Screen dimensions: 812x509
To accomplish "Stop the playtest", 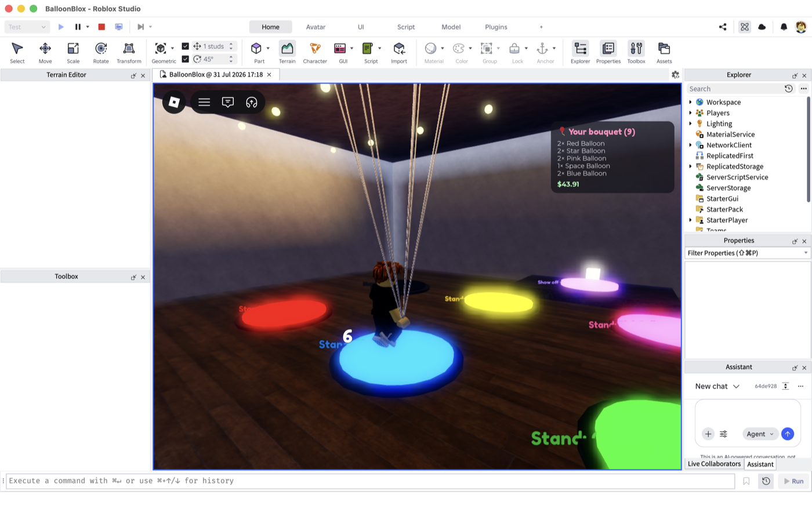I will click(101, 27).
